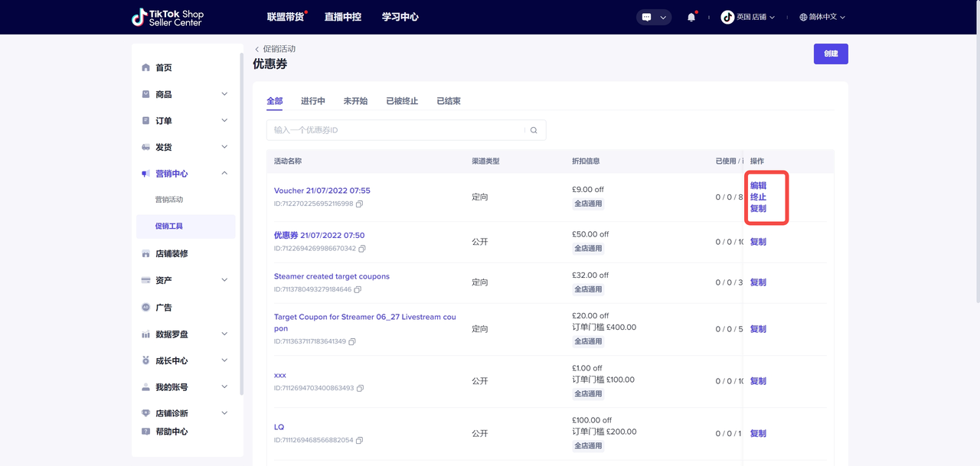
Task: Click the back arrow next to 促销活动
Action: click(x=257, y=49)
